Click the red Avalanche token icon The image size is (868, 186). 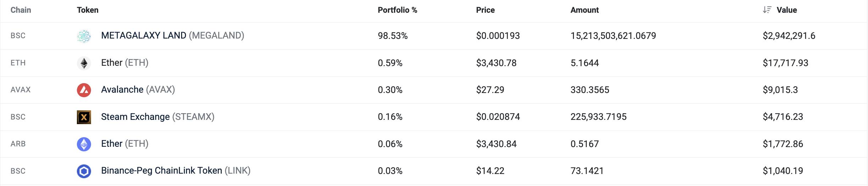(84, 90)
